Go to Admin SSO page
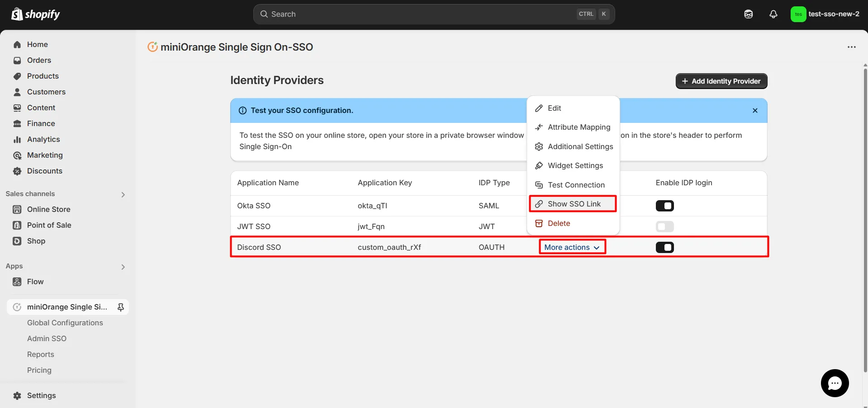The height and width of the screenshot is (408, 868). click(x=47, y=339)
